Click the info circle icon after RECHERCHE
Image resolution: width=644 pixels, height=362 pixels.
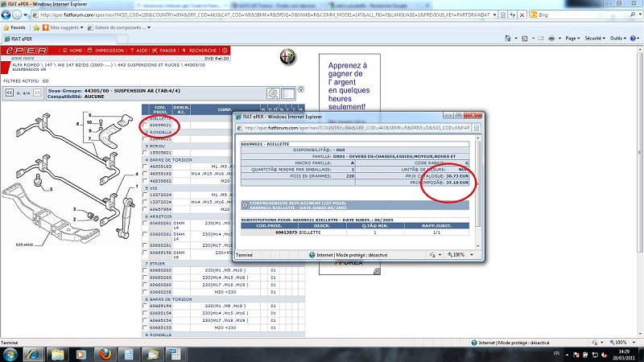(x=225, y=51)
